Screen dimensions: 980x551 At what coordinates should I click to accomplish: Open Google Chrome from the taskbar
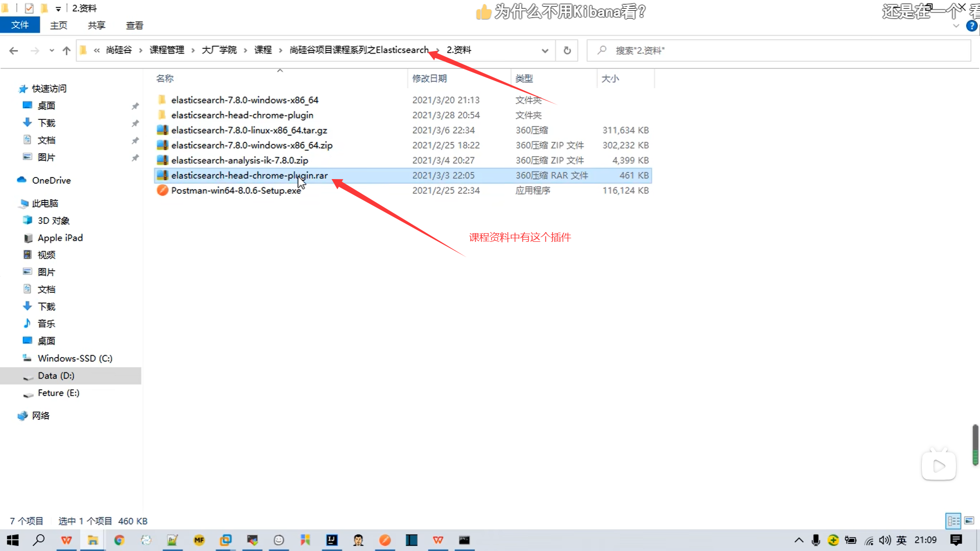point(119,540)
